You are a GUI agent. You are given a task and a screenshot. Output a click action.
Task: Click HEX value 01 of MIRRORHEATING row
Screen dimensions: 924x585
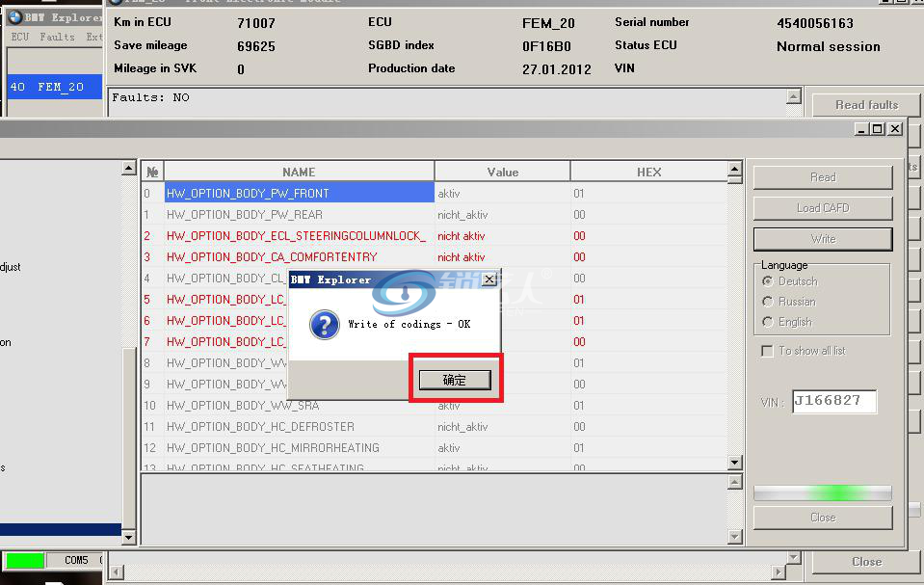(x=579, y=448)
